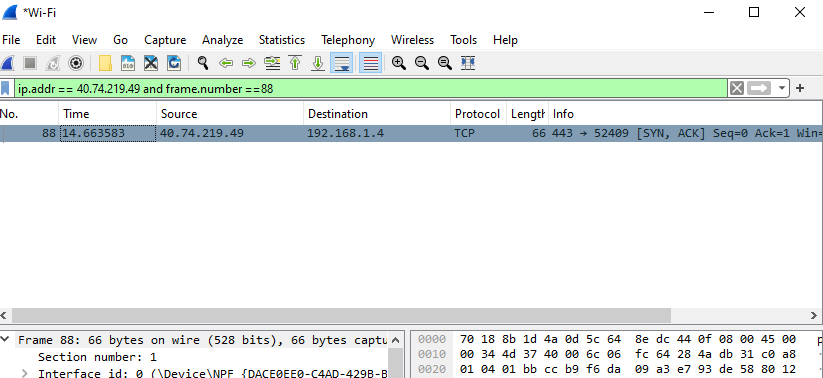
Task: Go to a specific packet icon
Action: tap(272, 64)
